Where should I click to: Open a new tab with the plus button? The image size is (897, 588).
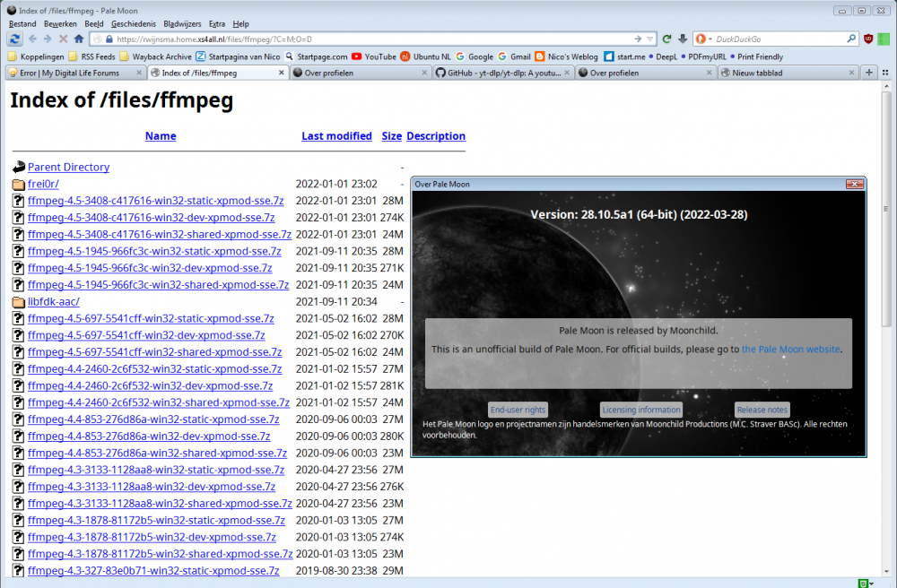[869, 73]
